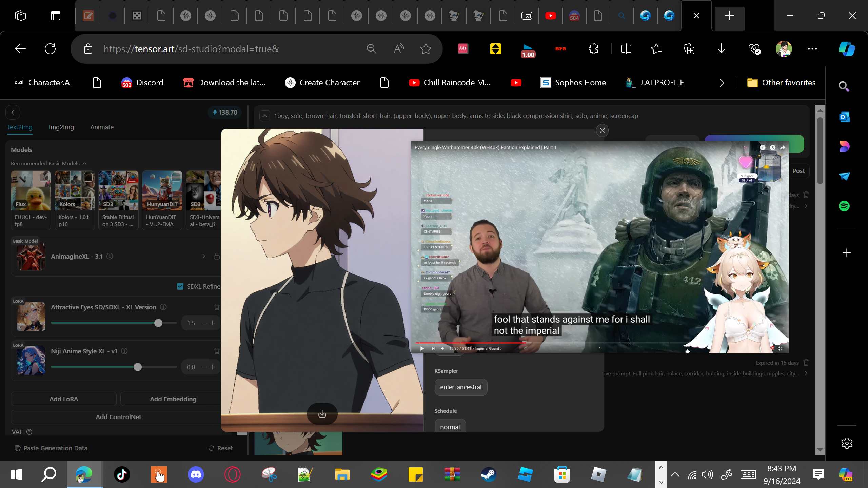Open browser Favorites list
Screen dimensions: 868x488
point(656,49)
